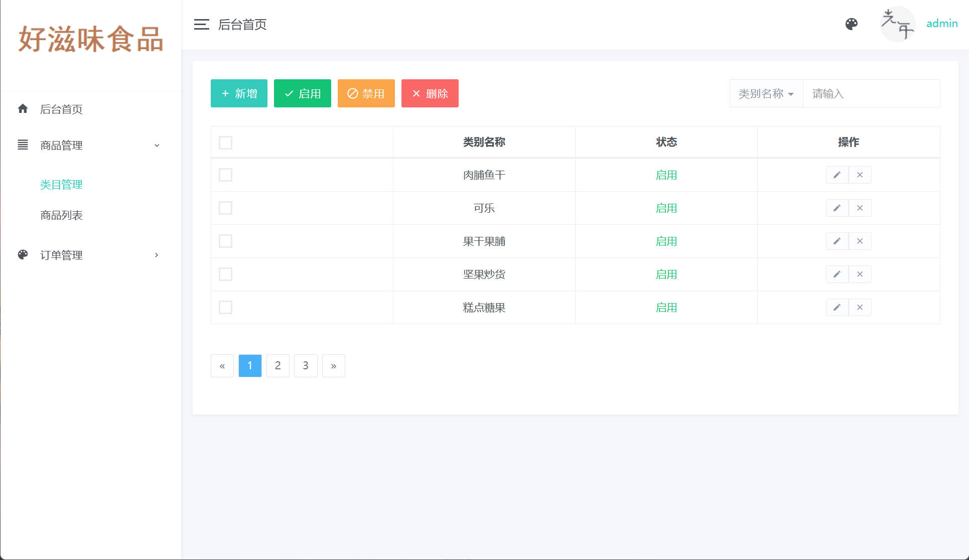Open the theme palette icon in top bar
969x560 pixels.
tap(852, 24)
